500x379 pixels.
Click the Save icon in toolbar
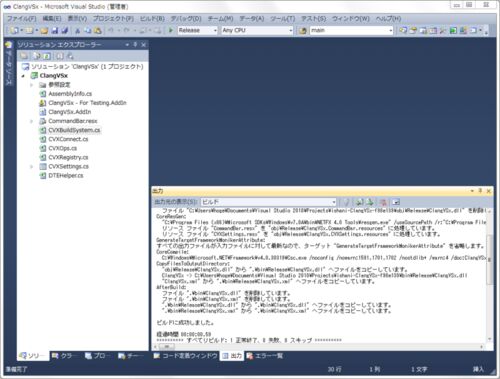[x=55, y=31]
